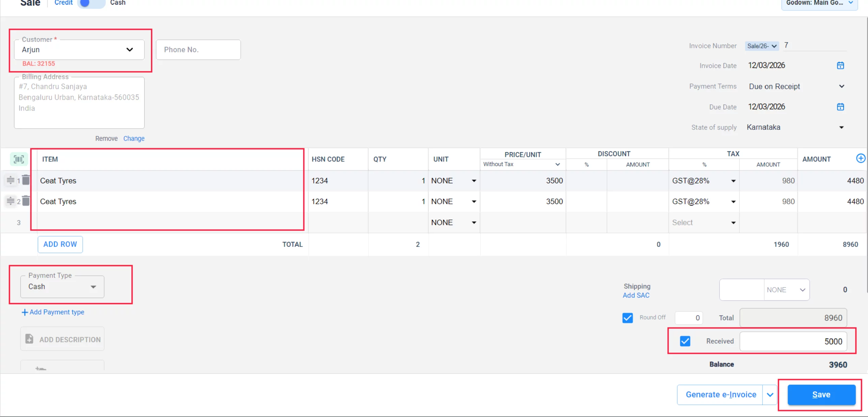
Task: Click the barcode scanner icon in item table
Action: 18,159
